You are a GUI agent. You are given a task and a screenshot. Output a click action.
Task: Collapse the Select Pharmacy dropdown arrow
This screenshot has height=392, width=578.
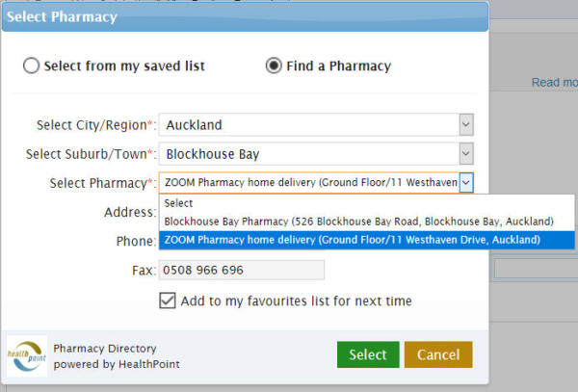coord(466,182)
